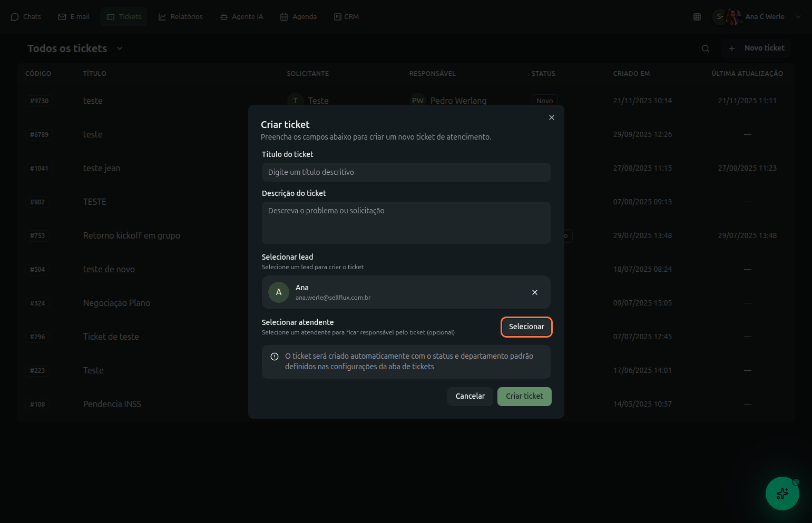Go to the CRM tab
Viewport: 812px width, 523px height.
pyautogui.click(x=346, y=17)
